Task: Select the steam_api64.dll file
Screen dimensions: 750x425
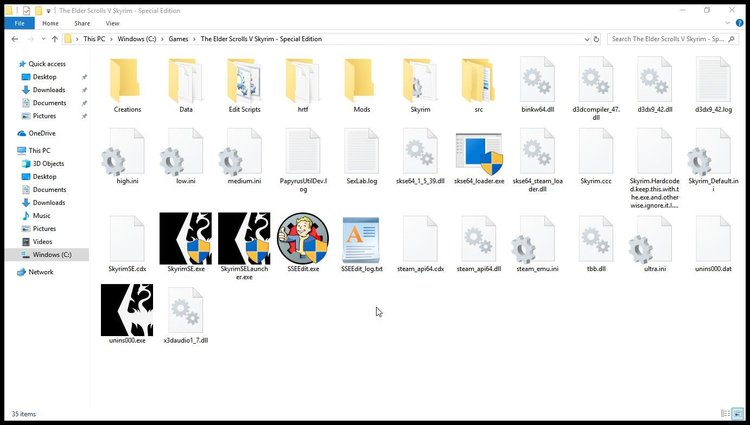Action: click(x=479, y=244)
